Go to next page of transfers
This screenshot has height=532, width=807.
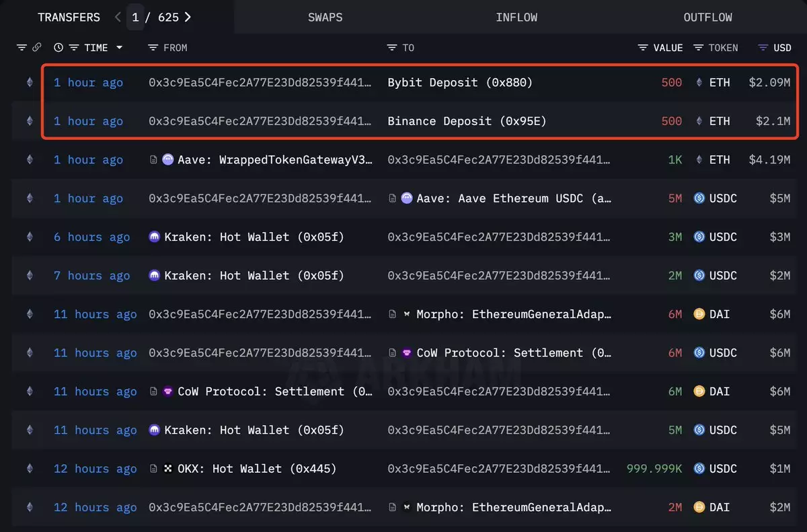pos(188,17)
